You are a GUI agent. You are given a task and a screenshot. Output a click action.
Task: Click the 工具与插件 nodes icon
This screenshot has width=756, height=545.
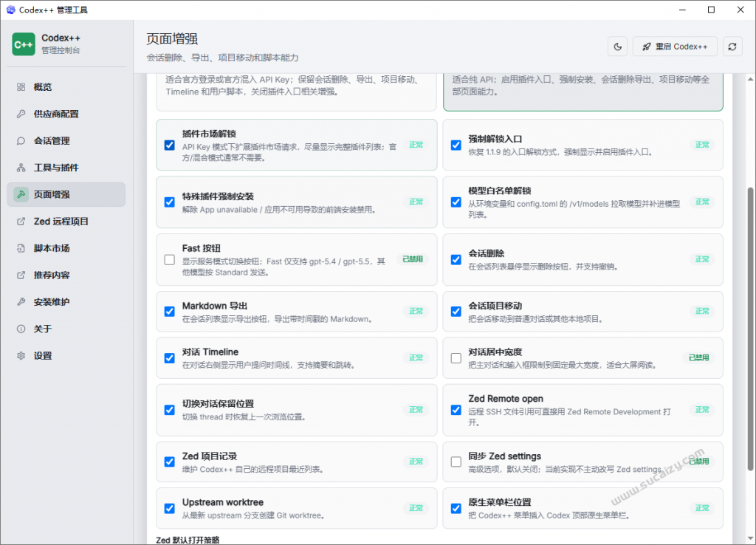pyautogui.click(x=21, y=168)
